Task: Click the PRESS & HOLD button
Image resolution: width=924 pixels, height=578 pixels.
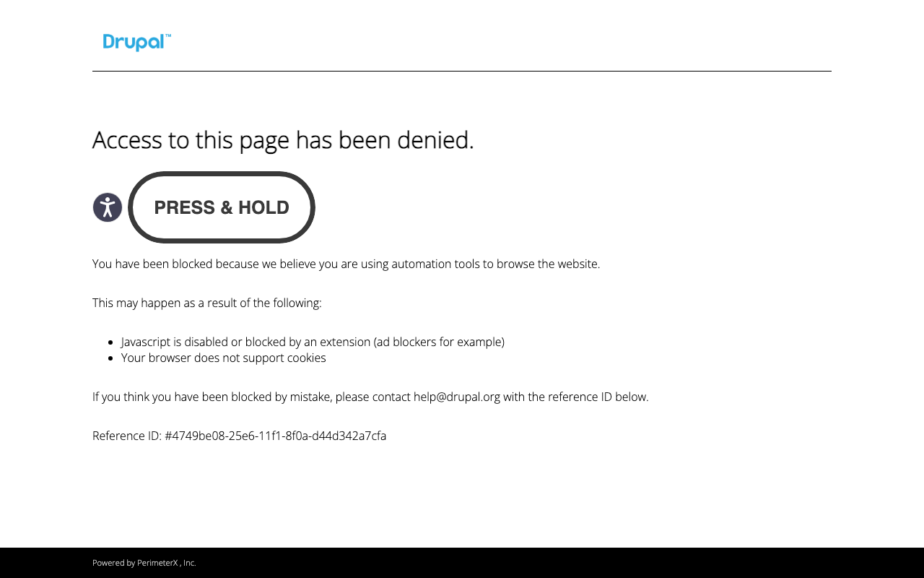Action: coord(222,207)
